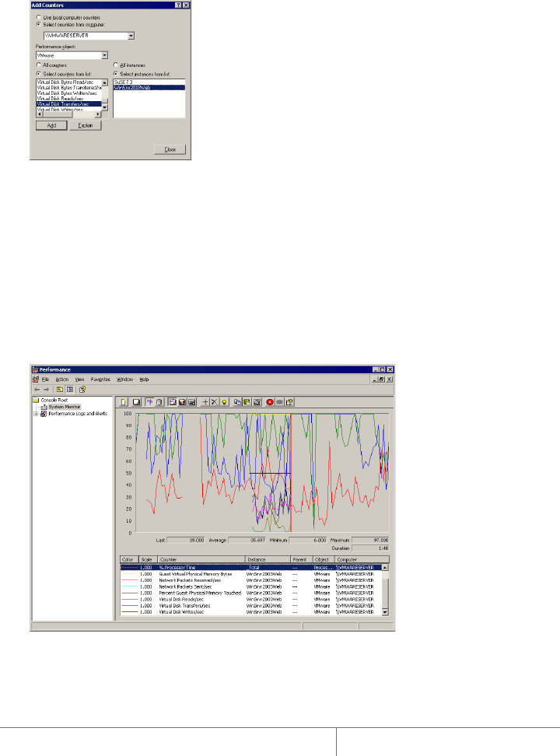Open the monitor Properties icon
560x756 pixels.
257,401
